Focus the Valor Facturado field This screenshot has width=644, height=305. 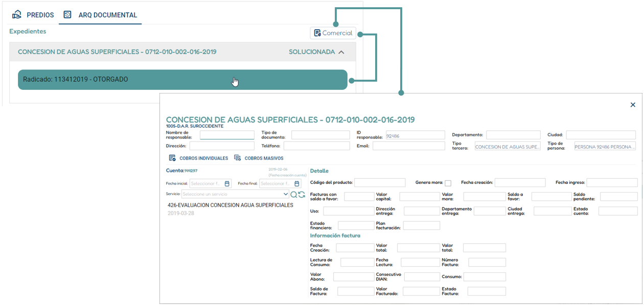tap(421, 291)
